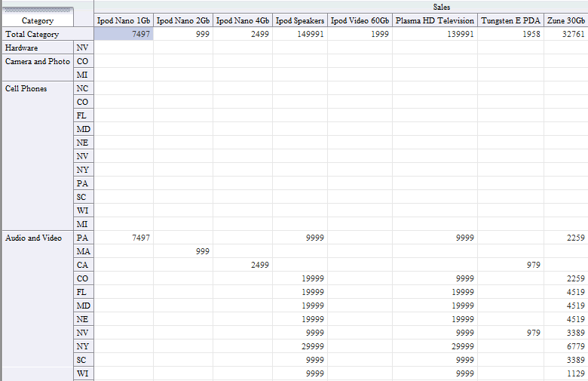Select the CA state row header
588x381 pixels.
pyautogui.click(x=84, y=265)
